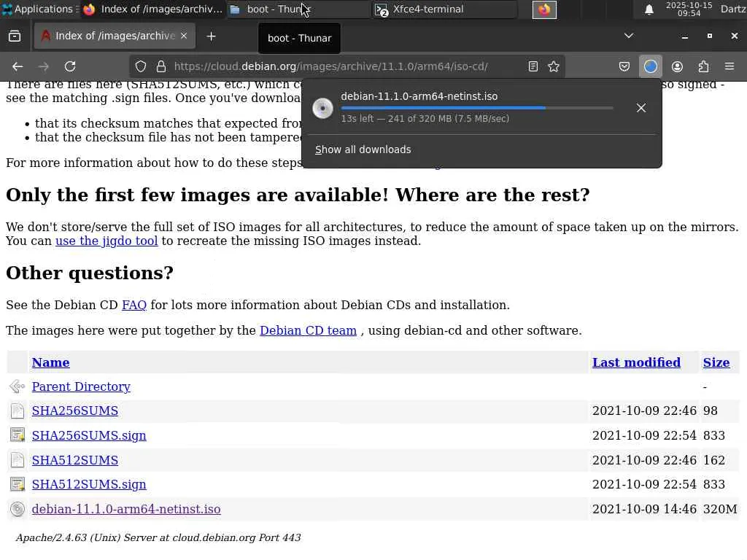Image resolution: width=747 pixels, height=560 pixels.
Task: Expand the list all tabs chevron
Action: 629,36
